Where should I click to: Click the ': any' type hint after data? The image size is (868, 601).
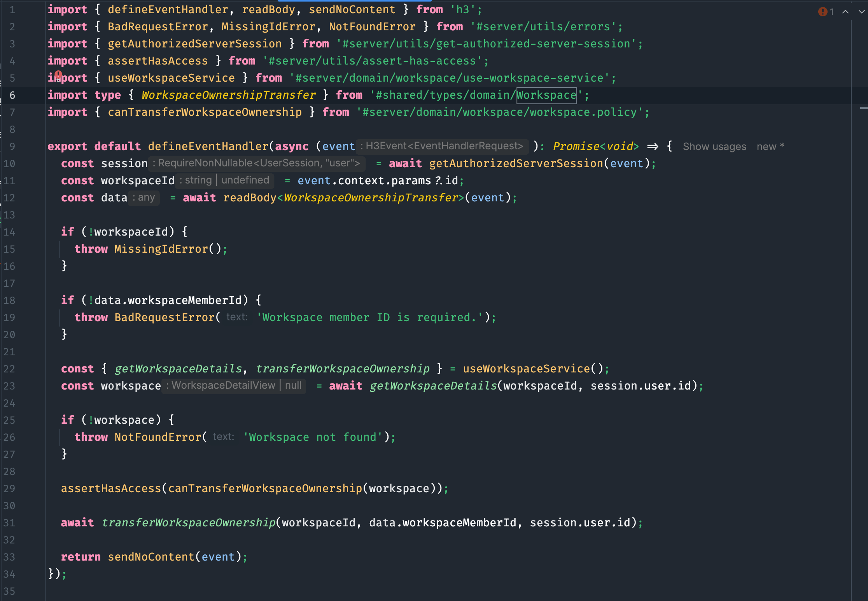pos(144,197)
